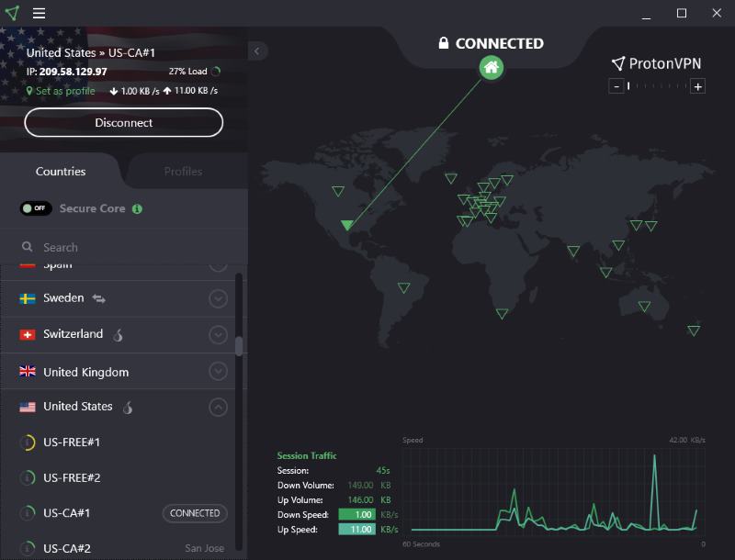Click the Singapore server marker on map
This screenshot has height=560, width=735.
[605, 272]
